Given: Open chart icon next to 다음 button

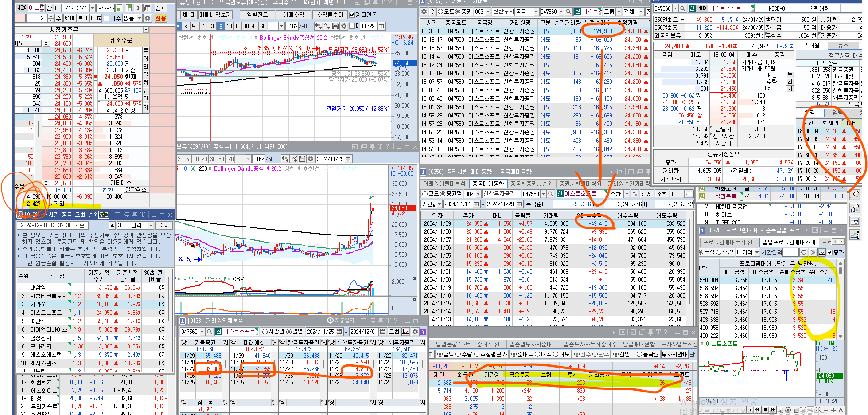Looking at the screenshot, I should coord(689,194).
